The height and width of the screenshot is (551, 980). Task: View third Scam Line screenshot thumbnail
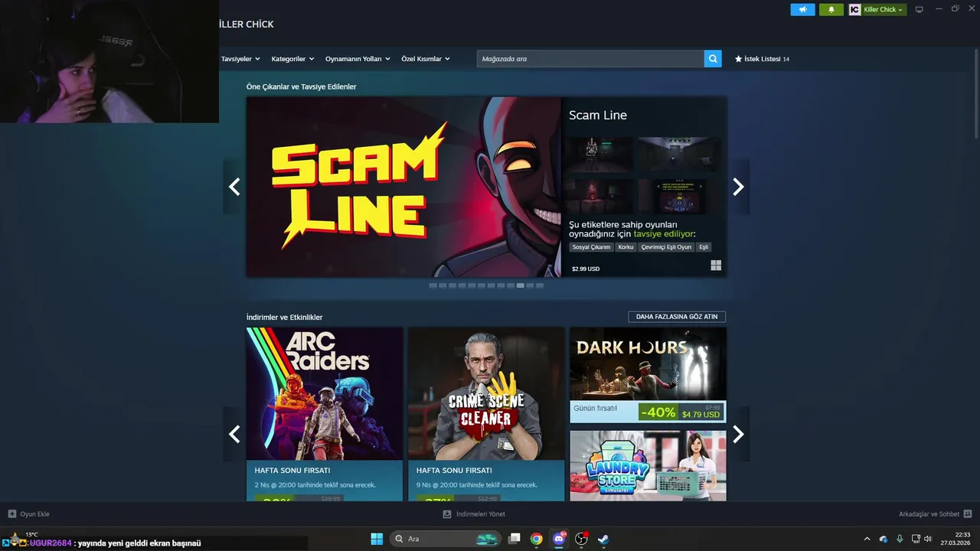(599, 196)
